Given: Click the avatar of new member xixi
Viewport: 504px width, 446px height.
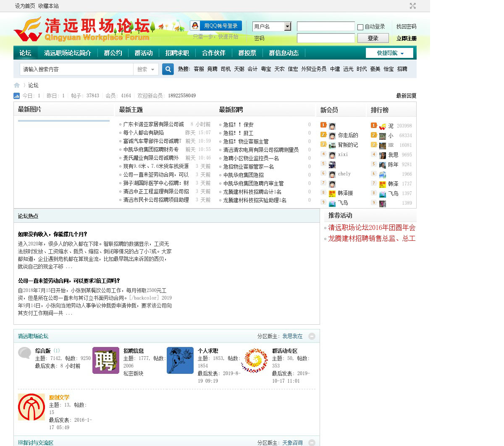Looking at the screenshot, I should click(x=332, y=155).
